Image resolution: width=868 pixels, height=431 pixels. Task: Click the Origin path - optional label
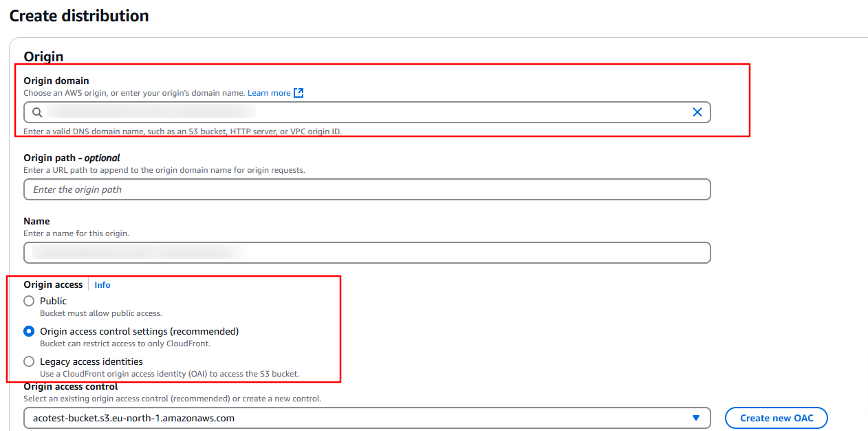coord(72,158)
